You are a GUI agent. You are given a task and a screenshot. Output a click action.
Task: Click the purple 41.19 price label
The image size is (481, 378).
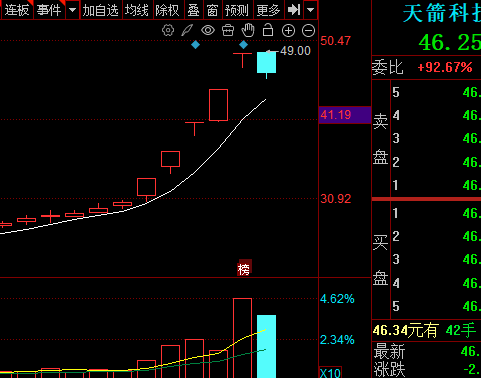(345, 115)
